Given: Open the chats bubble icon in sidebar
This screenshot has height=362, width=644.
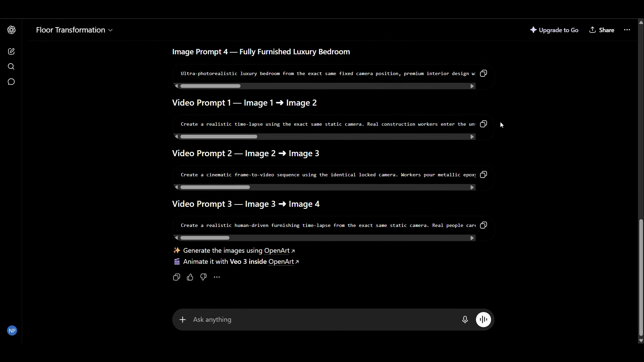Looking at the screenshot, I should [11, 82].
